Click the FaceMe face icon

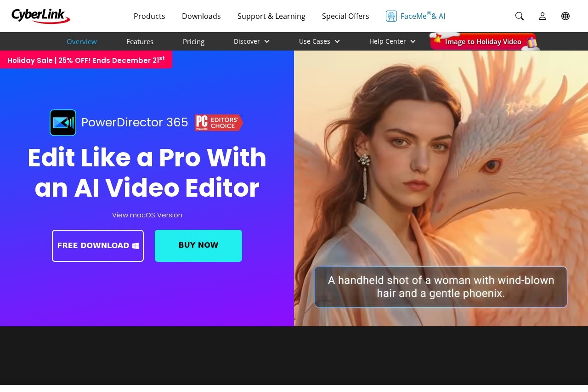pyautogui.click(x=391, y=16)
